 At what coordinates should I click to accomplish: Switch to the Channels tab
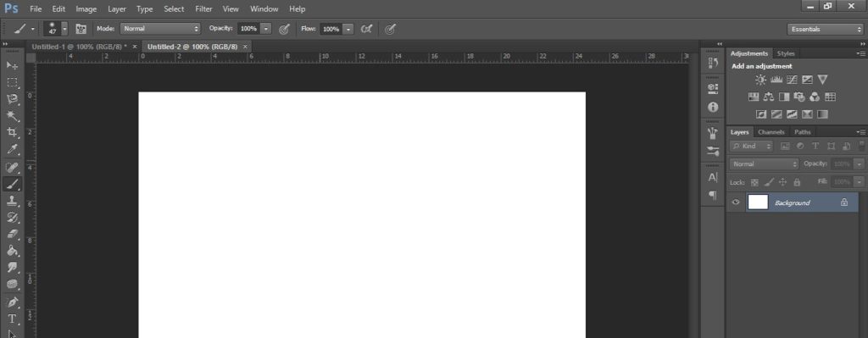(771, 132)
